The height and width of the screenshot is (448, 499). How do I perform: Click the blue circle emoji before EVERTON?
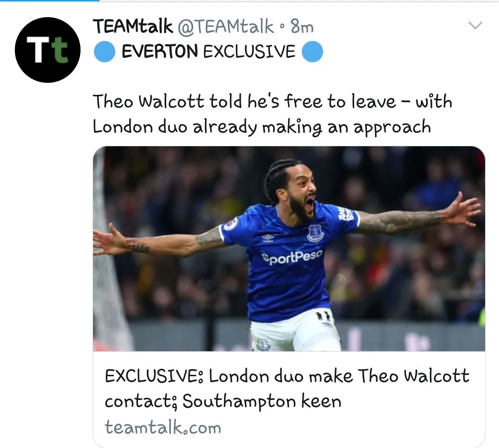[x=105, y=51]
